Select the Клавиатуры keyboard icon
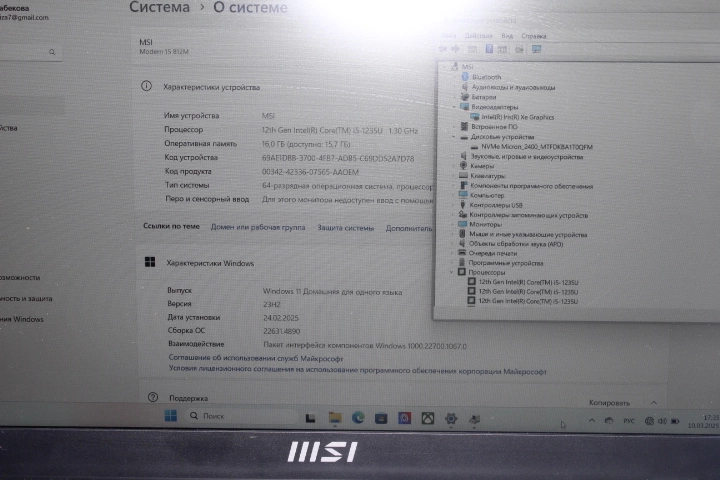The image size is (720, 480). (463, 175)
